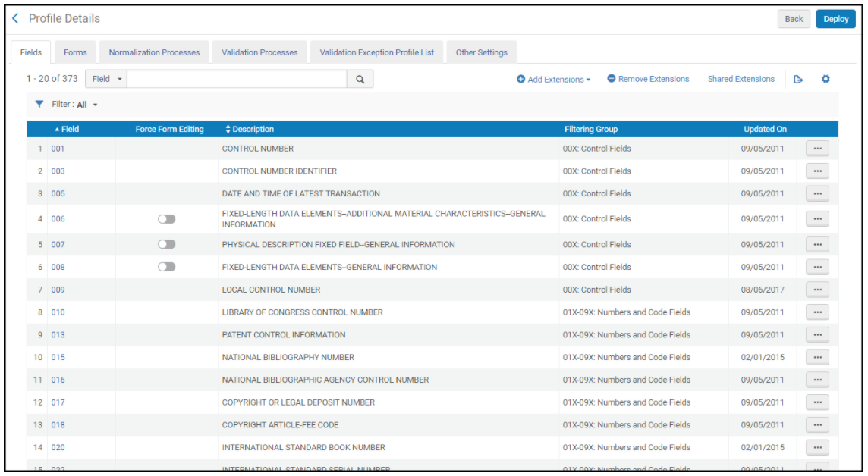Image resolution: width=868 pixels, height=476 pixels.
Task: Open row actions menu for field 016
Action: tap(818, 380)
